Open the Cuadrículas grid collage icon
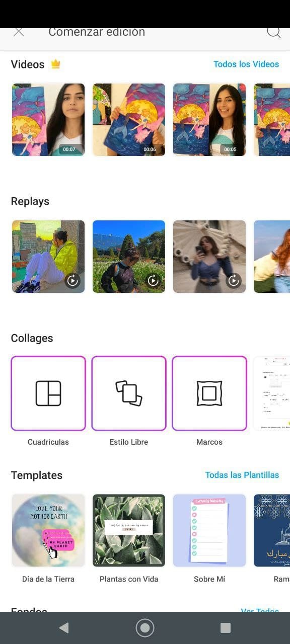Screen dimensions: 290x644 (48, 393)
